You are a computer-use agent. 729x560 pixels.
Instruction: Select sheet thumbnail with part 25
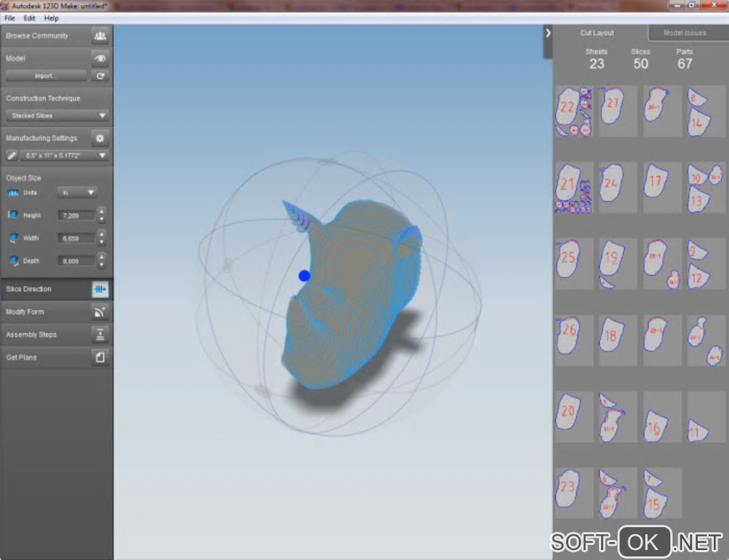574,264
